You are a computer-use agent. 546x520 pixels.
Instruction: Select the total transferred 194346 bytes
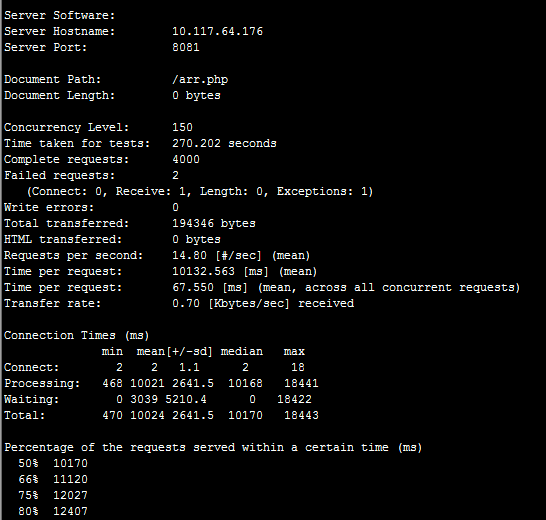pyautogui.click(x=214, y=223)
